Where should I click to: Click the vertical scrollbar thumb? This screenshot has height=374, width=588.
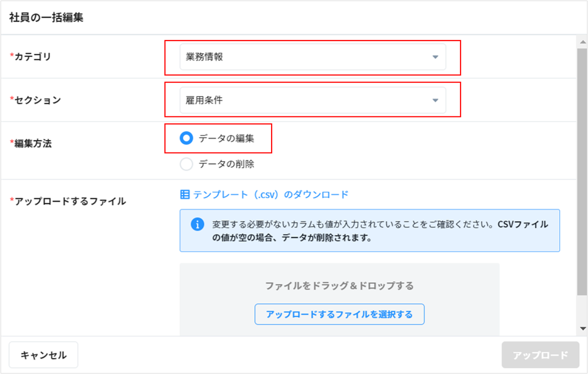[x=582, y=171]
